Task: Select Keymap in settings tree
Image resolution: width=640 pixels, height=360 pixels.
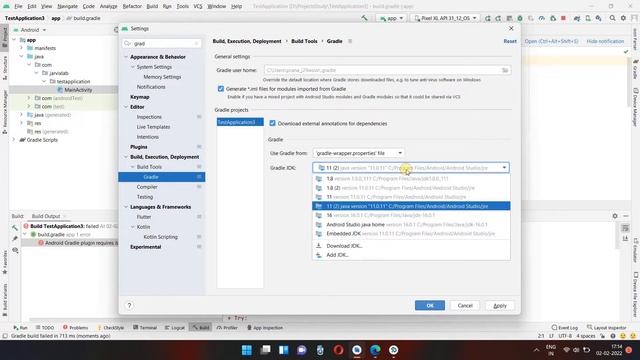Action: [x=140, y=97]
